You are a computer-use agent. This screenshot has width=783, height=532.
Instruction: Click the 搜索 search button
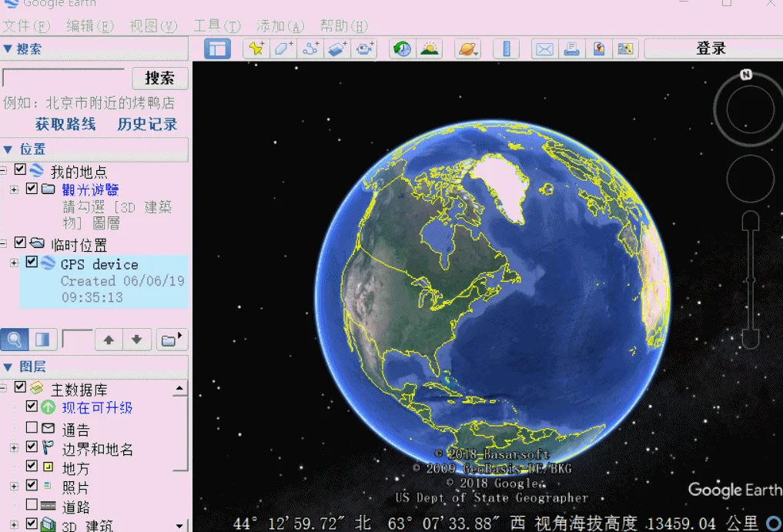pos(160,78)
